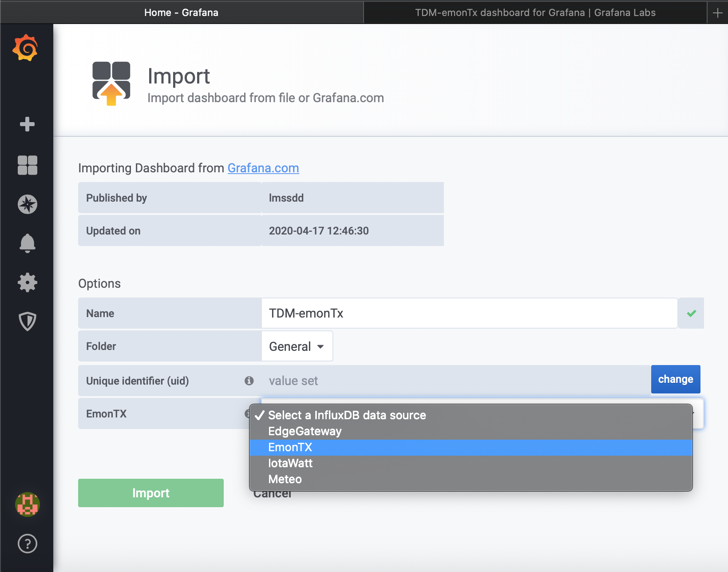Click the uid info icon
This screenshot has width=728, height=572.
click(x=249, y=381)
